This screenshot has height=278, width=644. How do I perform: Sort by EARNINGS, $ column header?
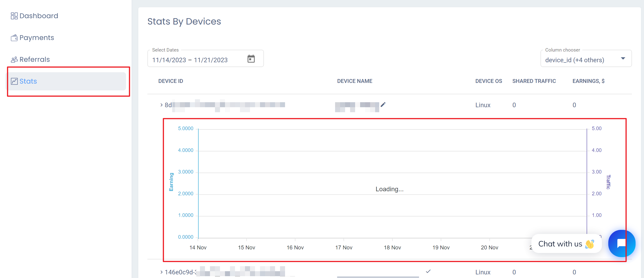tap(588, 81)
